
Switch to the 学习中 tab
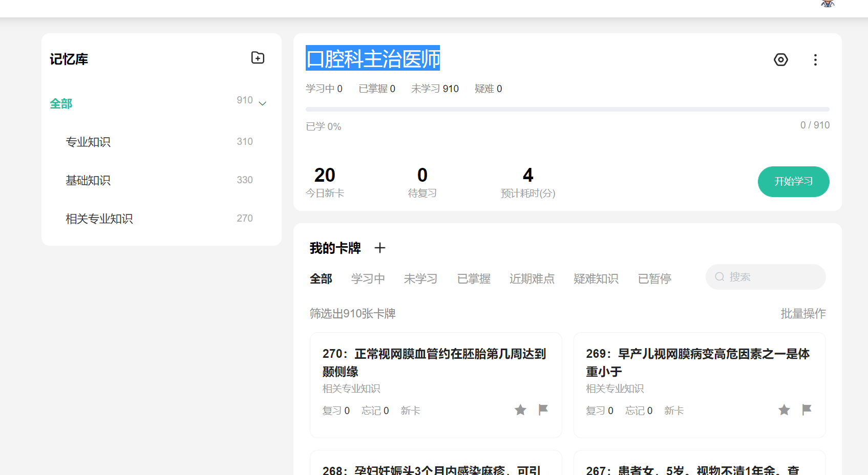[368, 279]
